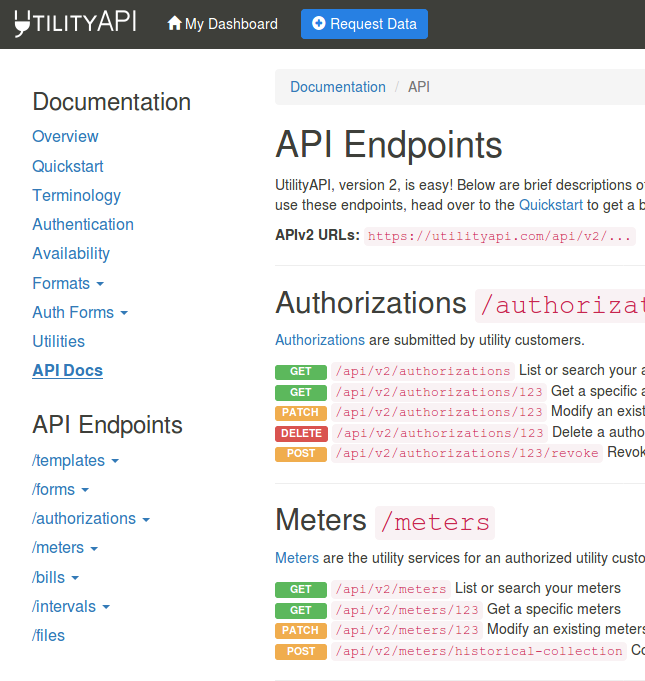Image resolution: width=645 pixels, height=681 pixels.
Task: Click the /api/v2/meters/historical-collection path
Action: pyautogui.click(x=479, y=651)
